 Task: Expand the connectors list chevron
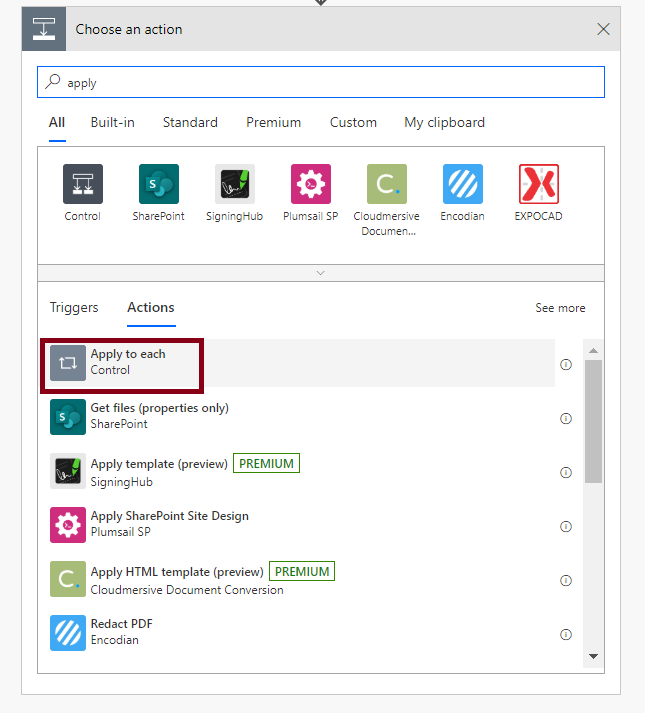pyautogui.click(x=321, y=273)
